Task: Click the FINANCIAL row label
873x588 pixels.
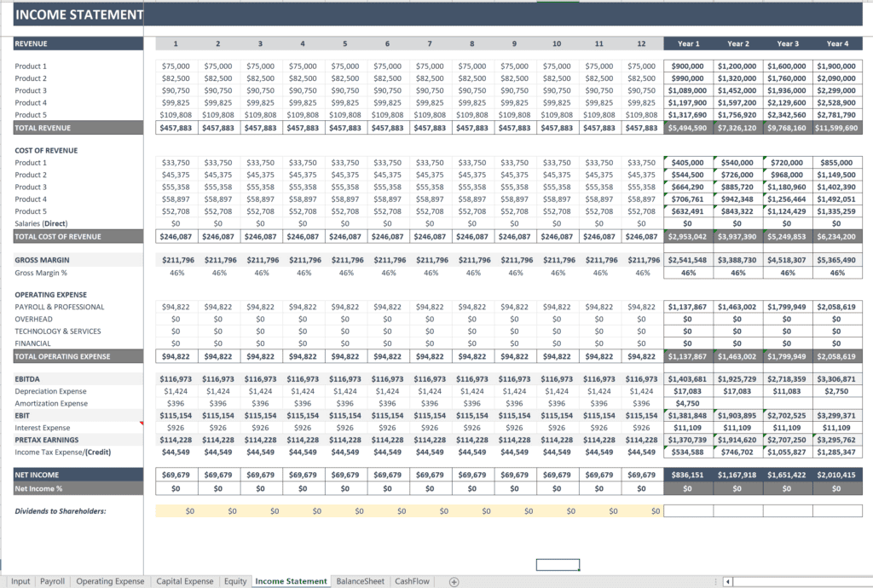Action: (32, 343)
